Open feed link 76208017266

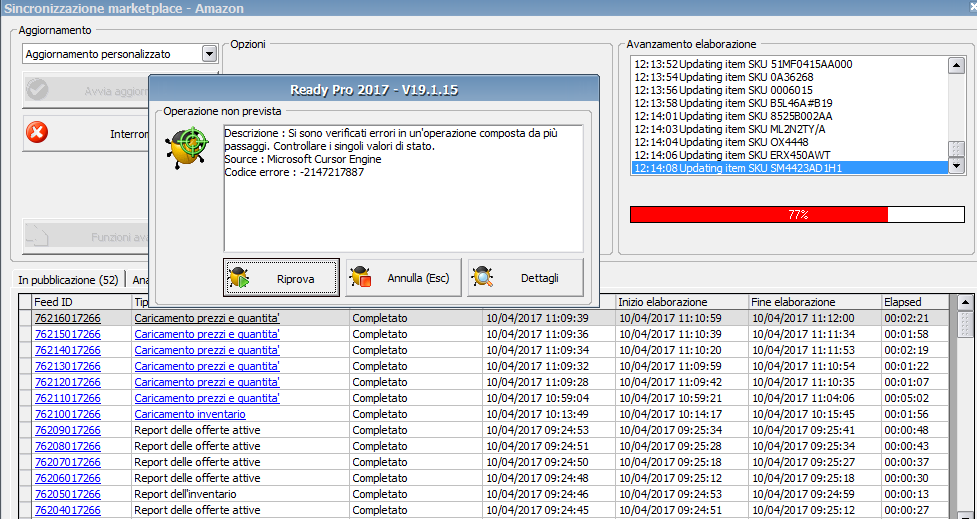point(67,447)
